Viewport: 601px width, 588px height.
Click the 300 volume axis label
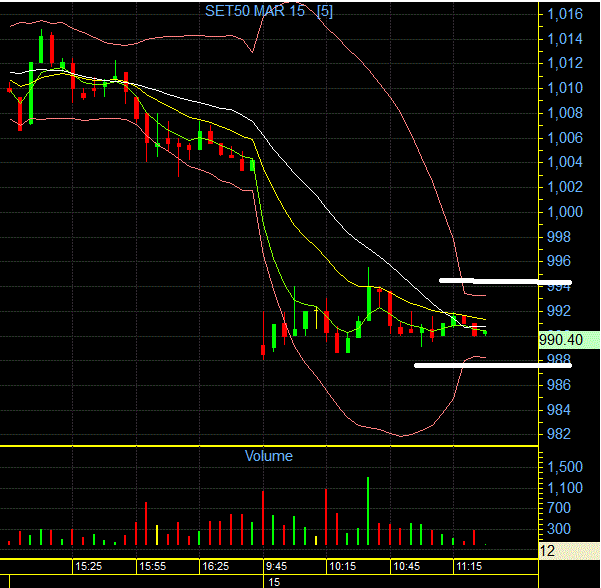click(x=559, y=529)
